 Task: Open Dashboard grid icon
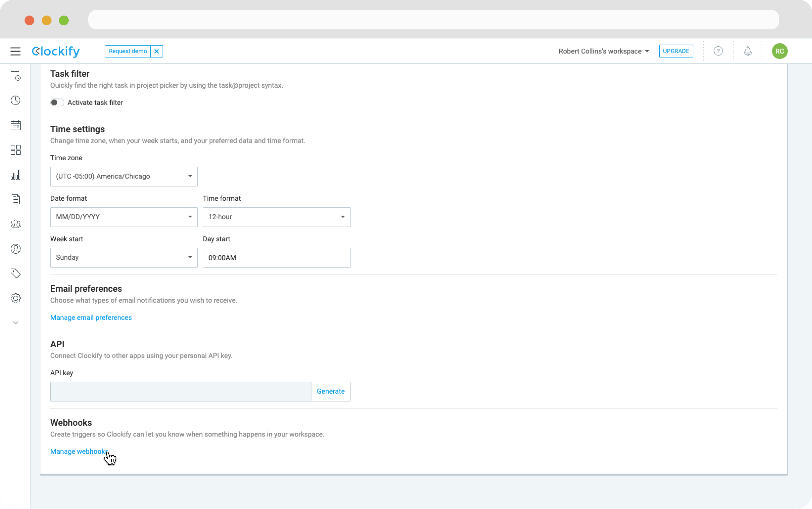(x=16, y=150)
